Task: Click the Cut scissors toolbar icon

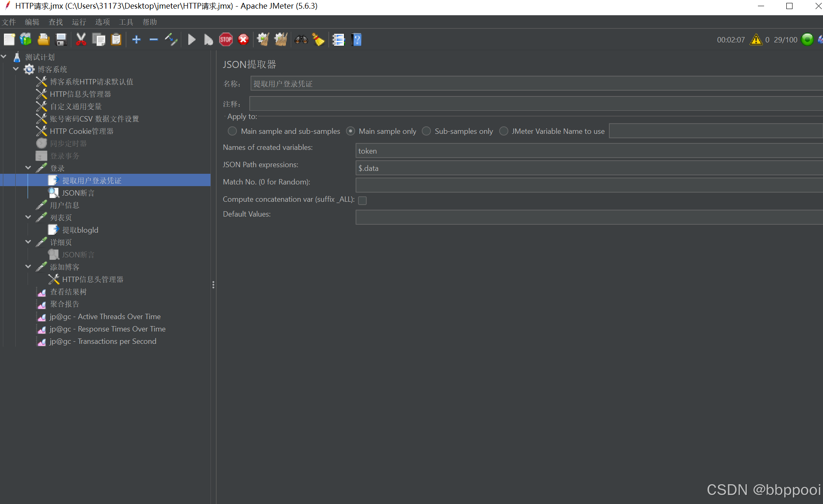Action: pyautogui.click(x=81, y=40)
